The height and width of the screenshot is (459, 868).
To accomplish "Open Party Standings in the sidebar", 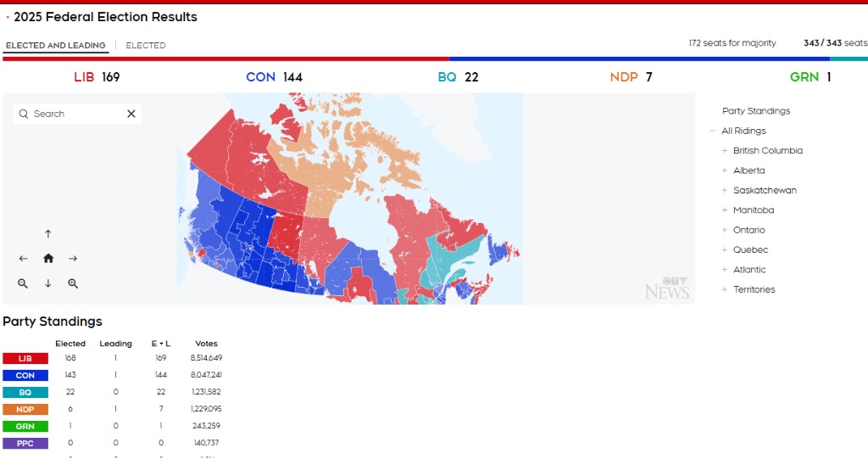I will click(x=756, y=111).
